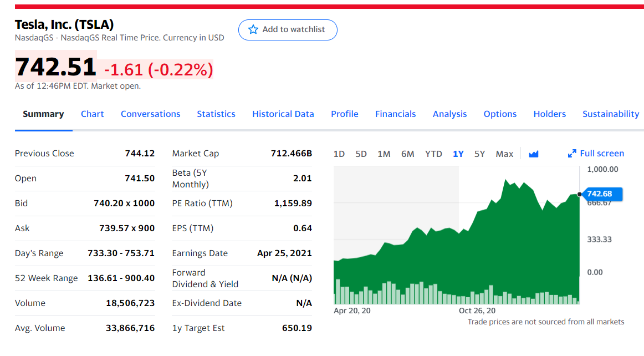Choose the 5Y chart range
The image size is (644, 356).
[x=479, y=154]
